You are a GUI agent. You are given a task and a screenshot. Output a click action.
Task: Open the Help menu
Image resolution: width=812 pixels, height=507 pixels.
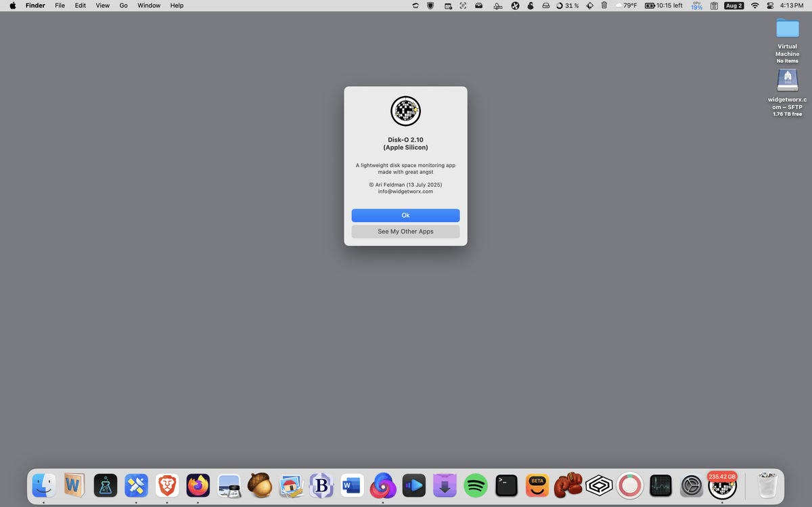[177, 5]
